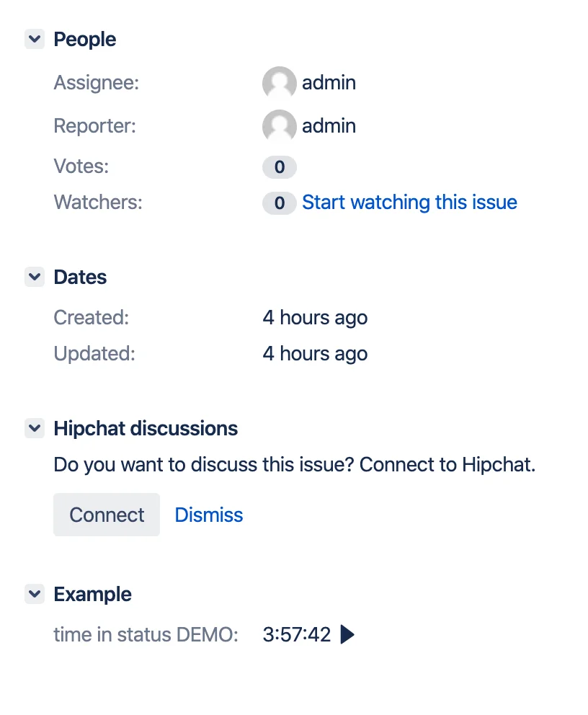Collapse the Dates section chevron
The width and height of the screenshot is (588, 715).
coord(34,277)
